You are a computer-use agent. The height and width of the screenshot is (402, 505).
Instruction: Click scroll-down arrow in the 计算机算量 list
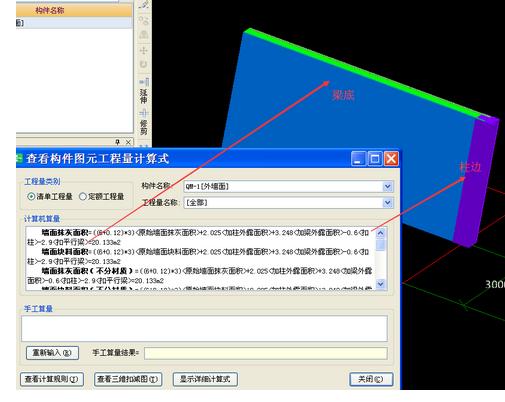[x=381, y=284]
